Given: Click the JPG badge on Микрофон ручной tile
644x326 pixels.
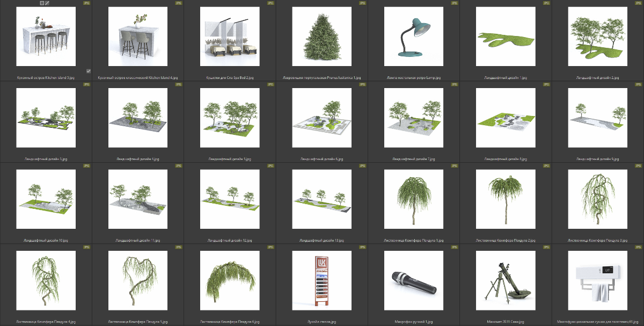Looking at the screenshot, I should tap(454, 247).
